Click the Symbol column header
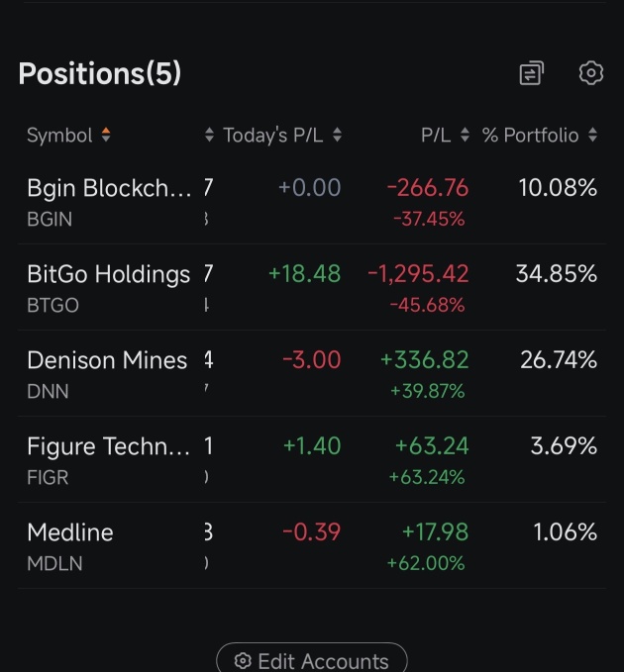Screen dimensions: 624x672 tap(59, 136)
